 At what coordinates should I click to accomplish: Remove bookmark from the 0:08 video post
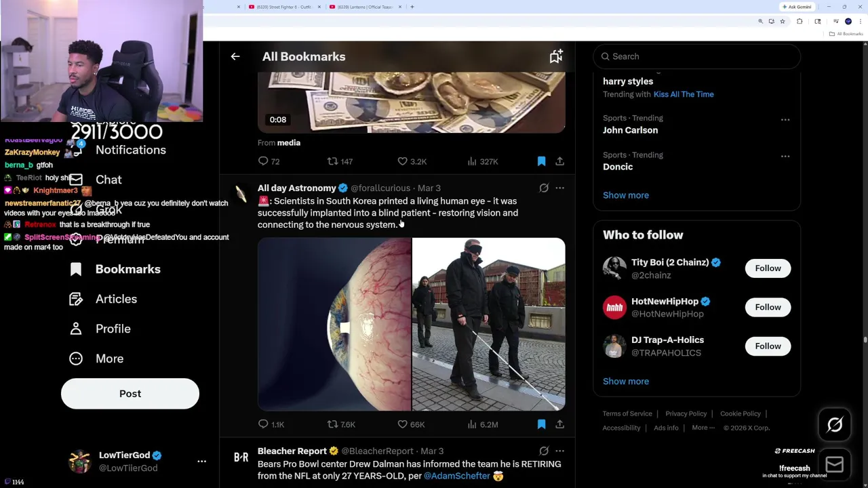[x=541, y=161]
